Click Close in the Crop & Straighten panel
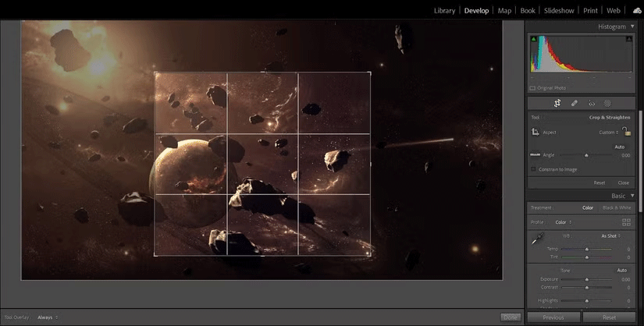Image resolution: width=644 pixels, height=326 pixels. 624,182
